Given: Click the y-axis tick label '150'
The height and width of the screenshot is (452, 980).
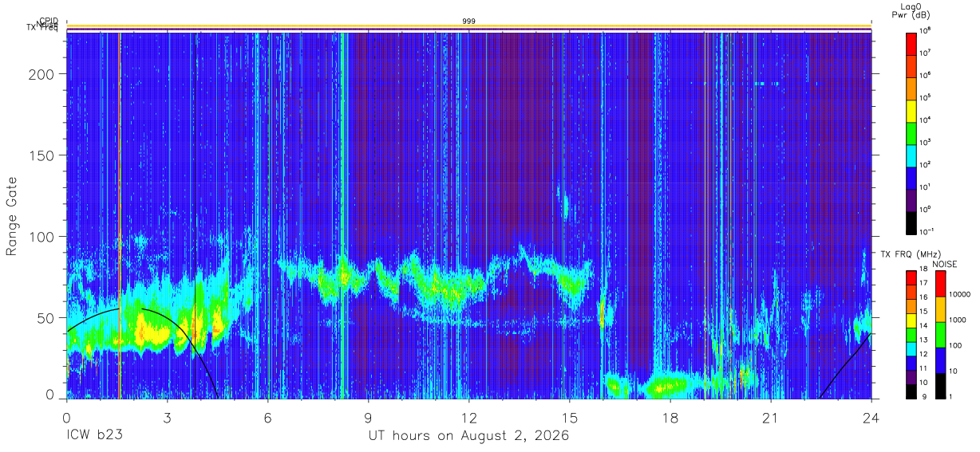Looking at the screenshot, I should pos(41,155).
